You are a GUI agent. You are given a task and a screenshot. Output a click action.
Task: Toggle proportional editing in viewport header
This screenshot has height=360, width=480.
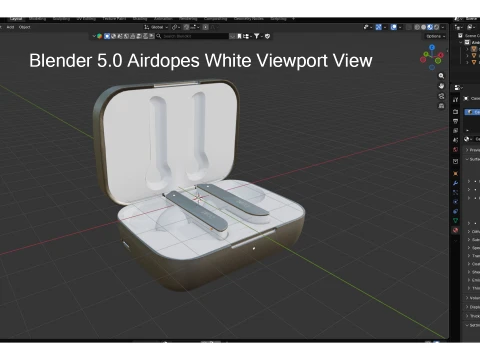tap(206, 27)
